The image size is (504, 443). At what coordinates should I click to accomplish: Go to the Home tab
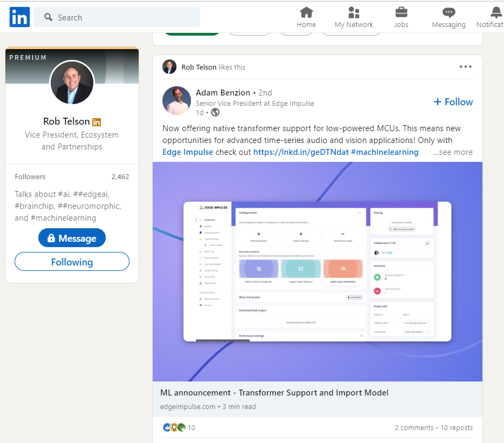coord(306,17)
